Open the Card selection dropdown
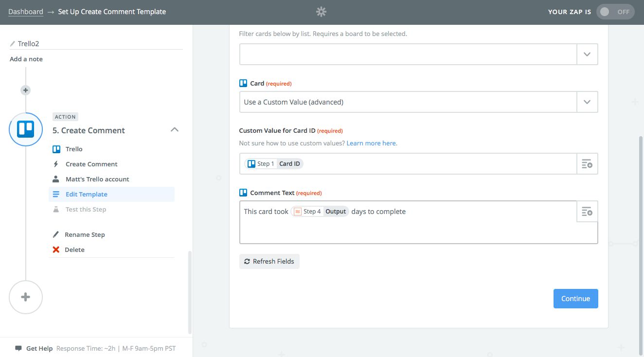This screenshot has height=357, width=644. (x=587, y=102)
